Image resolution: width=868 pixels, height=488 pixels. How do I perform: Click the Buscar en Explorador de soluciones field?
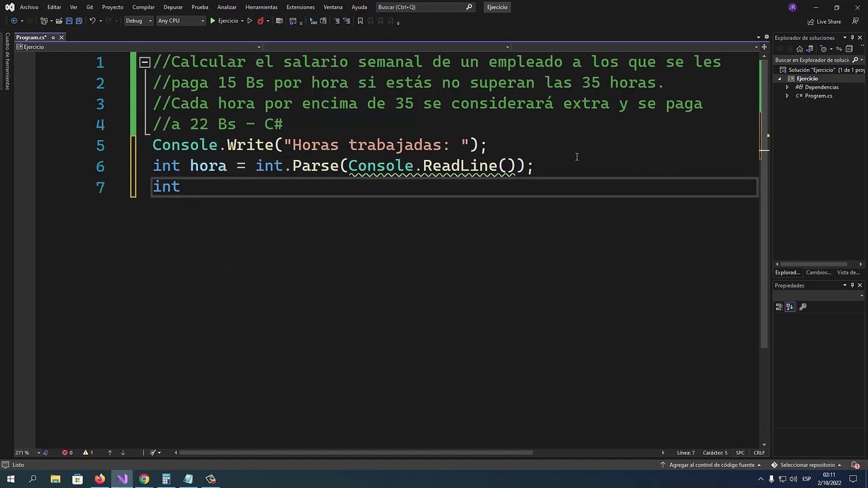[x=813, y=60]
